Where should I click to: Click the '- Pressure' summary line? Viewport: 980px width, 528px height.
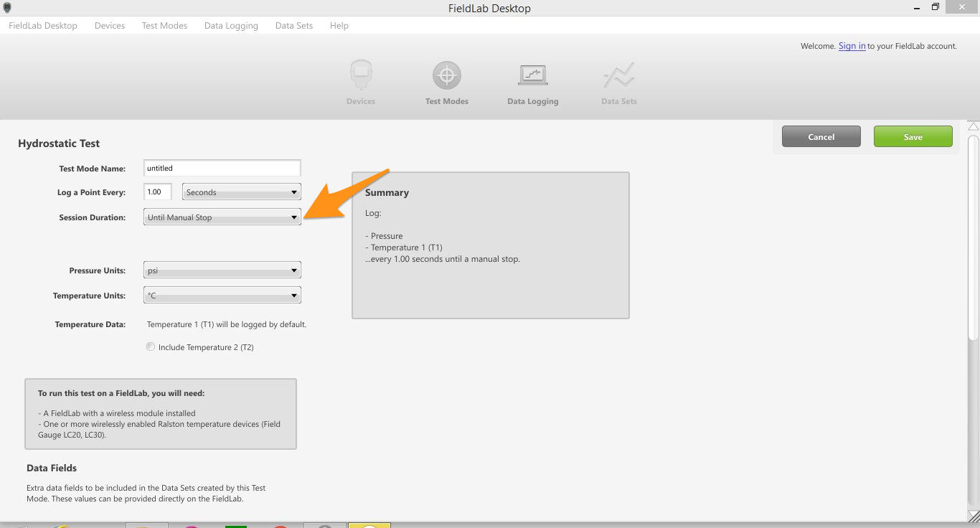[384, 236]
